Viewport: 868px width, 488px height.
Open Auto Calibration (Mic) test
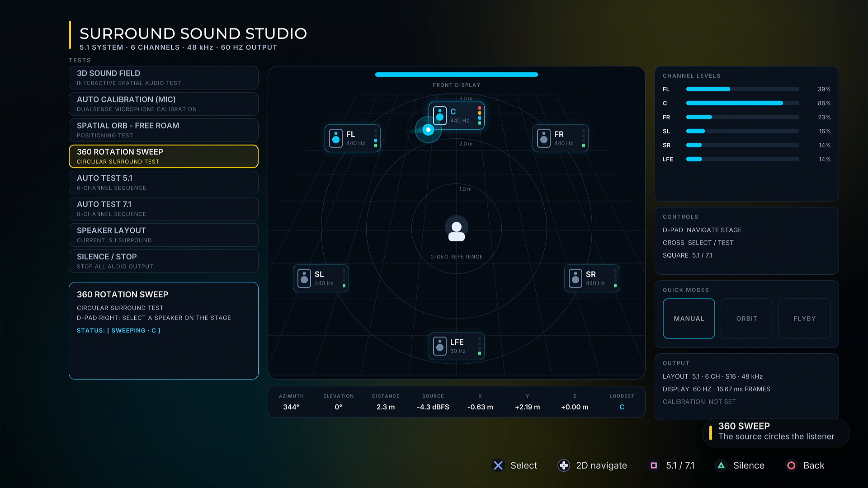pos(164,104)
